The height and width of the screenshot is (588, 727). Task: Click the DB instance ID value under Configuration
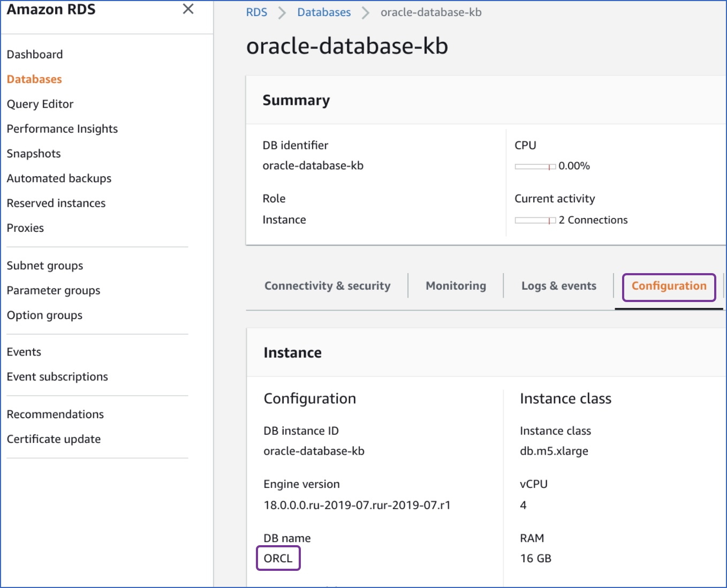[314, 451]
